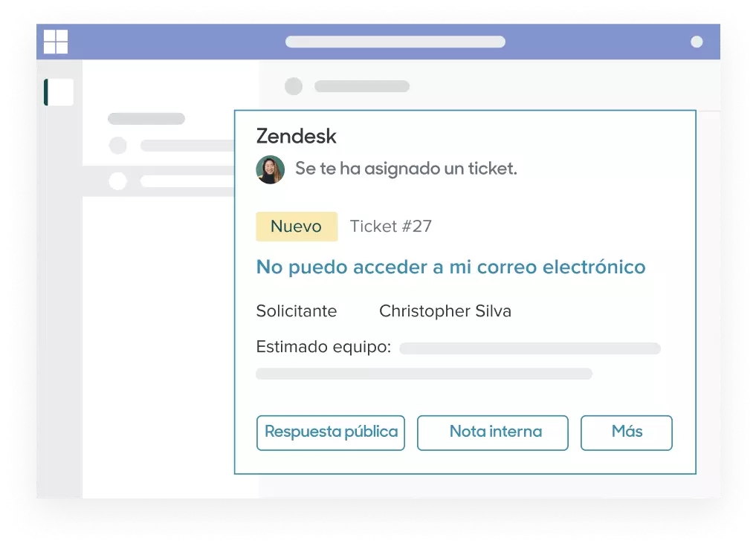Click the Se te ha asignado un ticket message

coord(406,169)
